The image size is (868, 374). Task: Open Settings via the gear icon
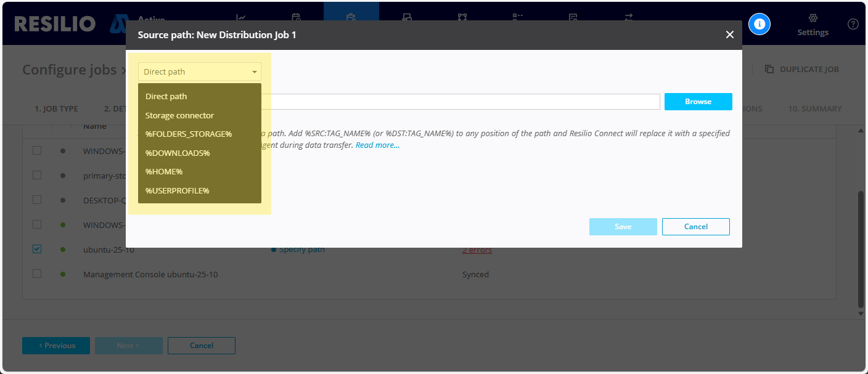(x=813, y=18)
